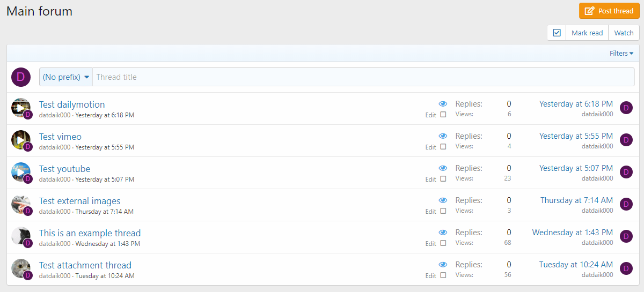Click the Test attachment thread cat thumbnail
Image resolution: width=644 pixels, height=292 pixels.
click(x=20, y=268)
